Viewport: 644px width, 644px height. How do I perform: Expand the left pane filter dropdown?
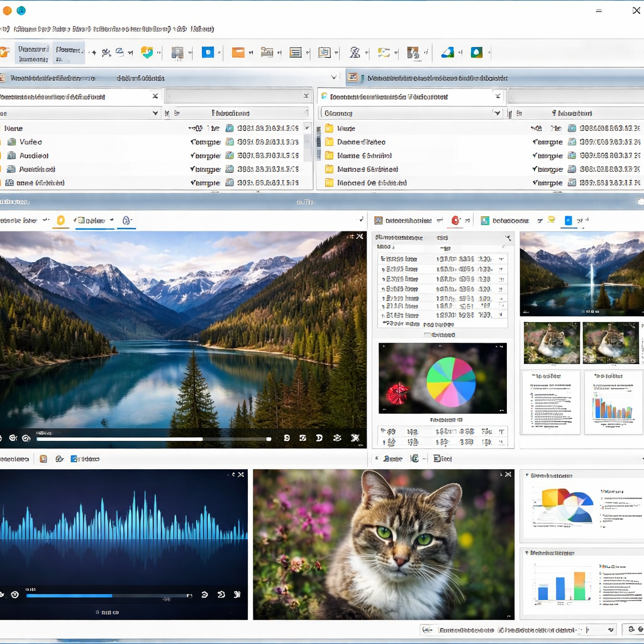click(155, 113)
